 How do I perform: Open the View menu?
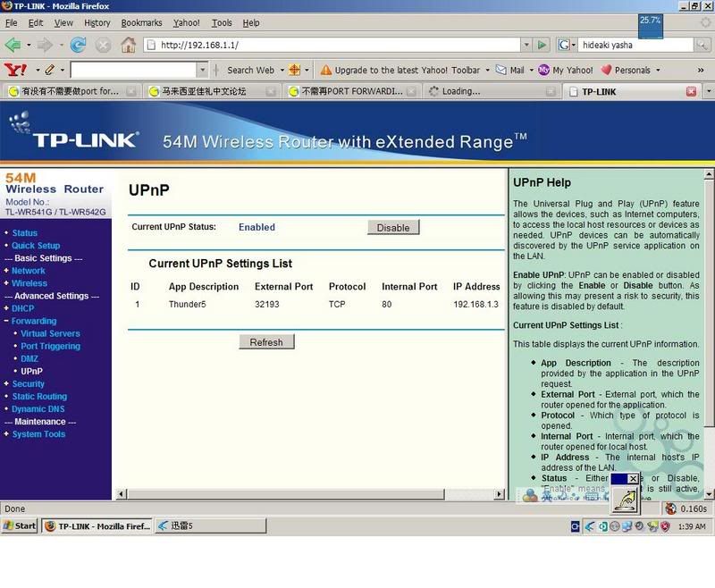pyautogui.click(x=63, y=23)
